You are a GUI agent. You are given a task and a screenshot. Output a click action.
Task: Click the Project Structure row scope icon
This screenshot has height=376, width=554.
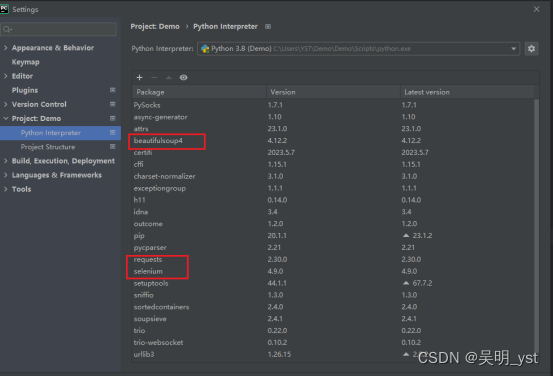(x=112, y=147)
